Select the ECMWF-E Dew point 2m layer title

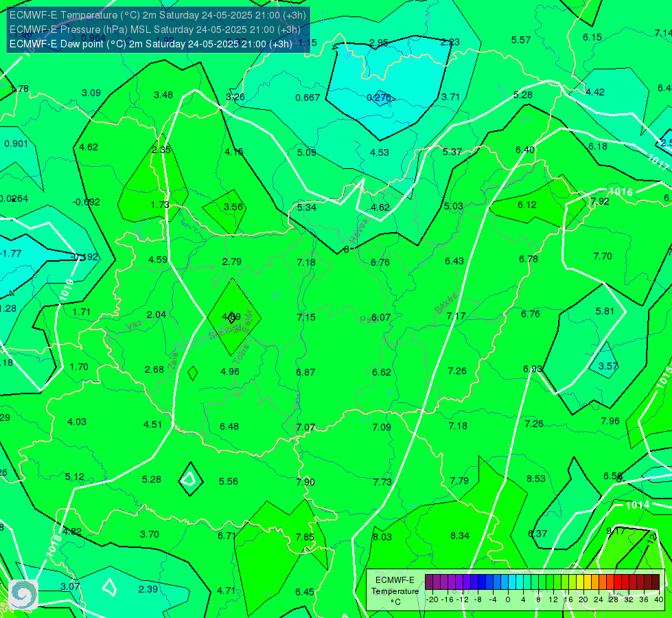click(x=151, y=44)
